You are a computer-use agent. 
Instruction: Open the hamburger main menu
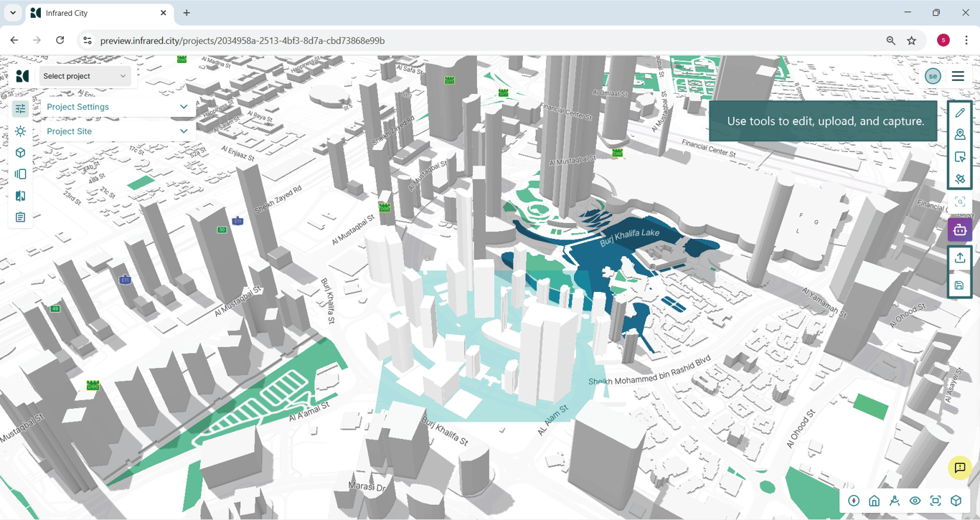pyautogui.click(x=958, y=76)
